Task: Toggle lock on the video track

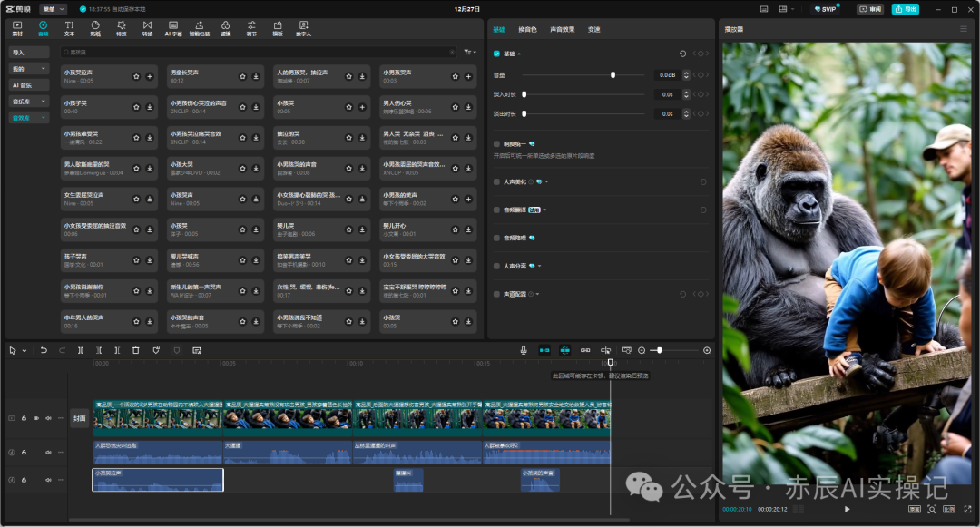Action: [24, 418]
